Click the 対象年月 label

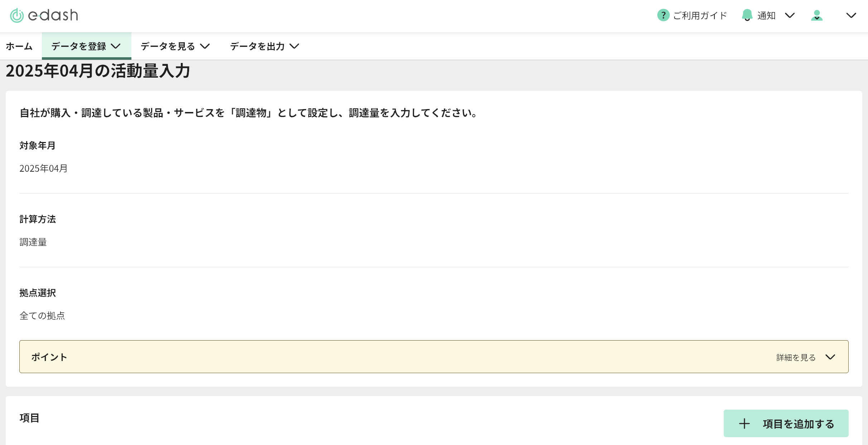click(38, 146)
